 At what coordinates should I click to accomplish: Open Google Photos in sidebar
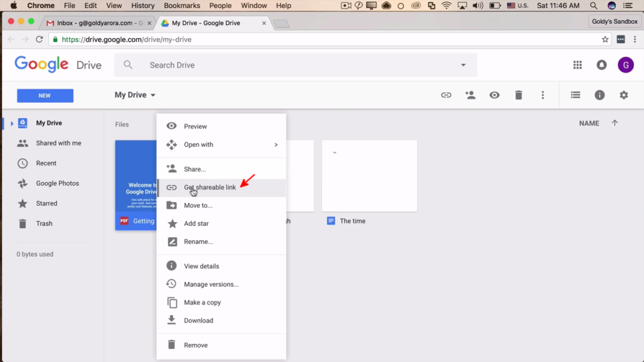(58, 183)
